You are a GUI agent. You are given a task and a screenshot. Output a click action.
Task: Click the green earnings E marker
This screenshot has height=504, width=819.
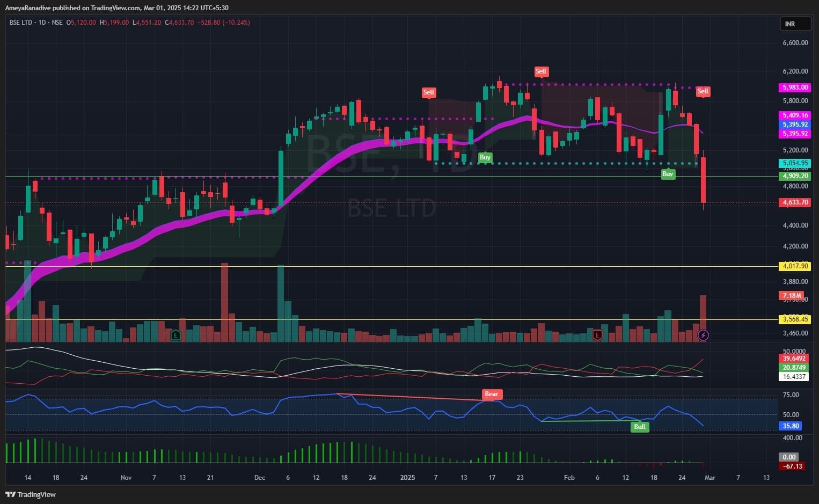pyautogui.click(x=175, y=335)
